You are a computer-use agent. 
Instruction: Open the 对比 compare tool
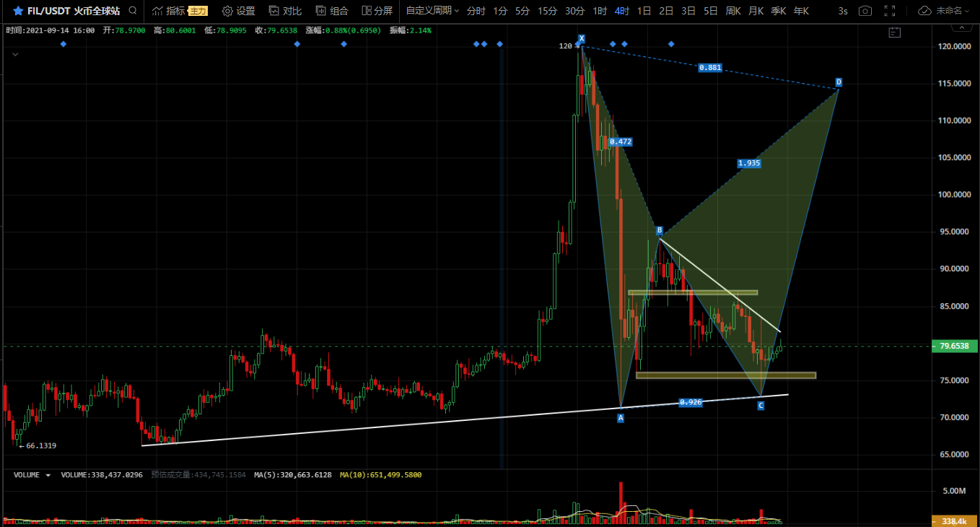point(285,11)
